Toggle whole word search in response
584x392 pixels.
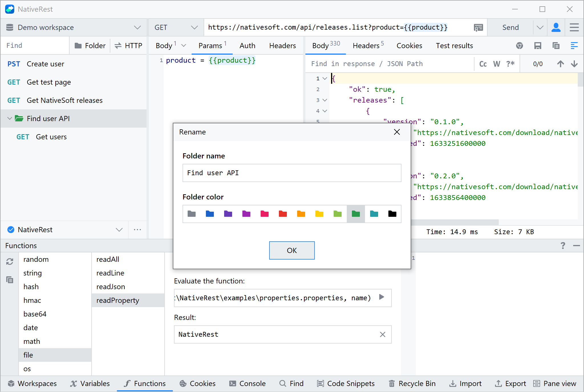[x=496, y=64]
